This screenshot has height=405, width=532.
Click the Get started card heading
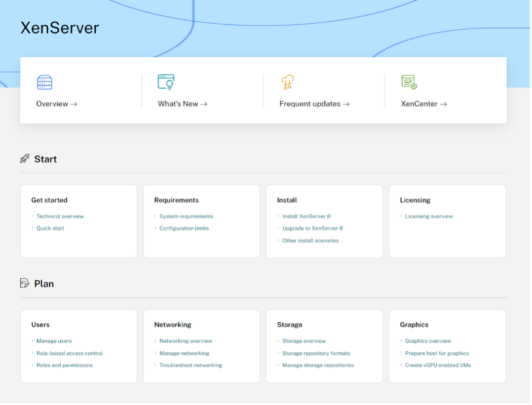click(x=49, y=200)
